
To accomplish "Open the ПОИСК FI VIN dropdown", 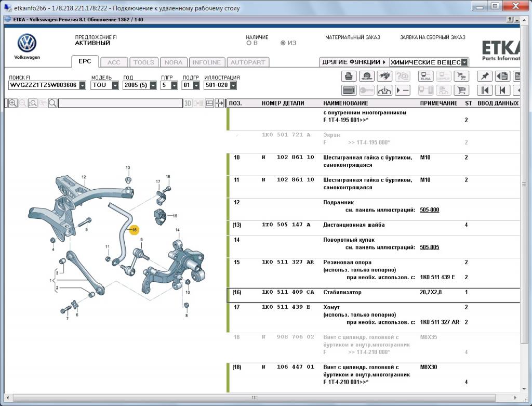I will click(x=83, y=85).
